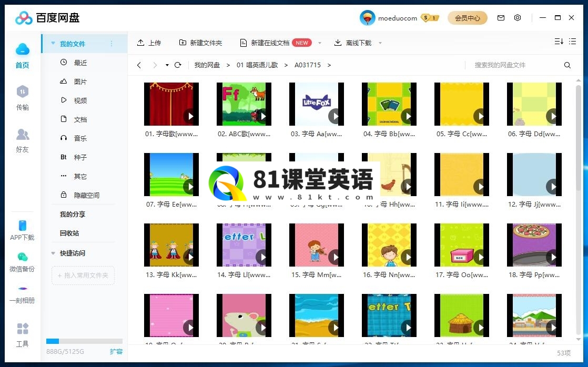The image size is (588, 367).
Task: Select video 02. ABC歌 thumbnail
Action: [244, 104]
